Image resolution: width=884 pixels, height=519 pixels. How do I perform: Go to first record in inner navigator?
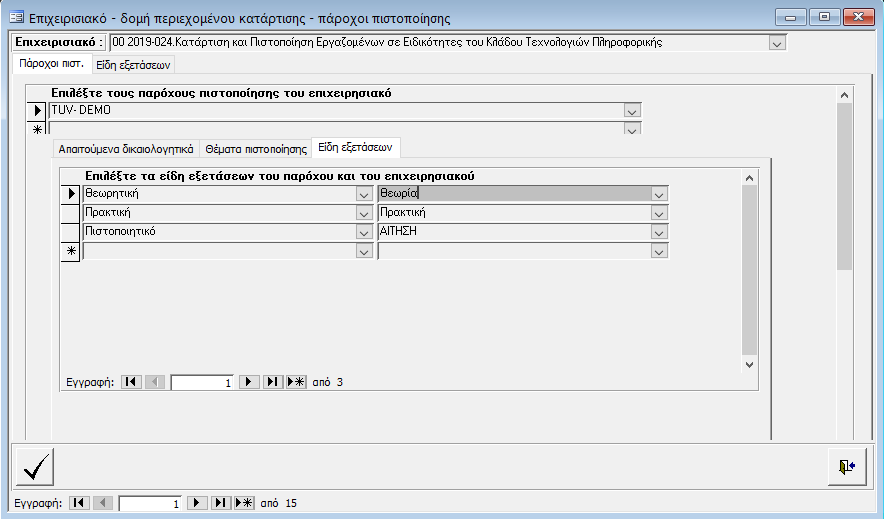pos(131,382)
